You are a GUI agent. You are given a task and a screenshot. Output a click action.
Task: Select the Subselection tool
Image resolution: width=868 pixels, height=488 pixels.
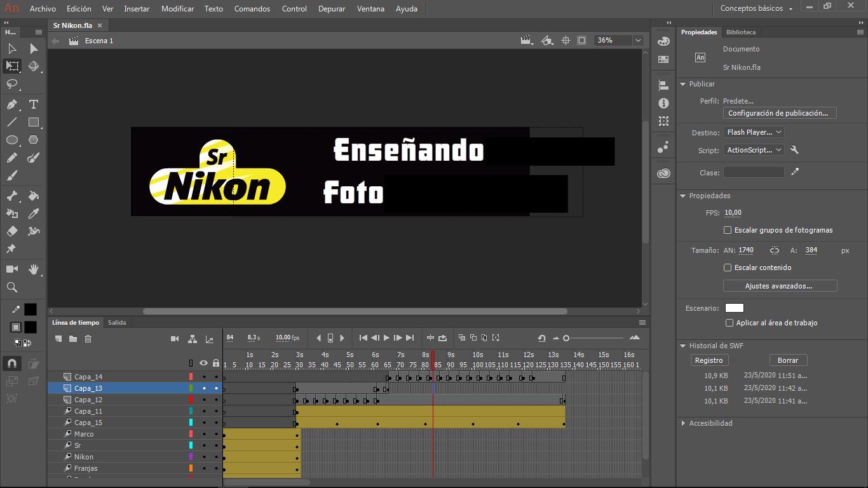coord(34,49)
